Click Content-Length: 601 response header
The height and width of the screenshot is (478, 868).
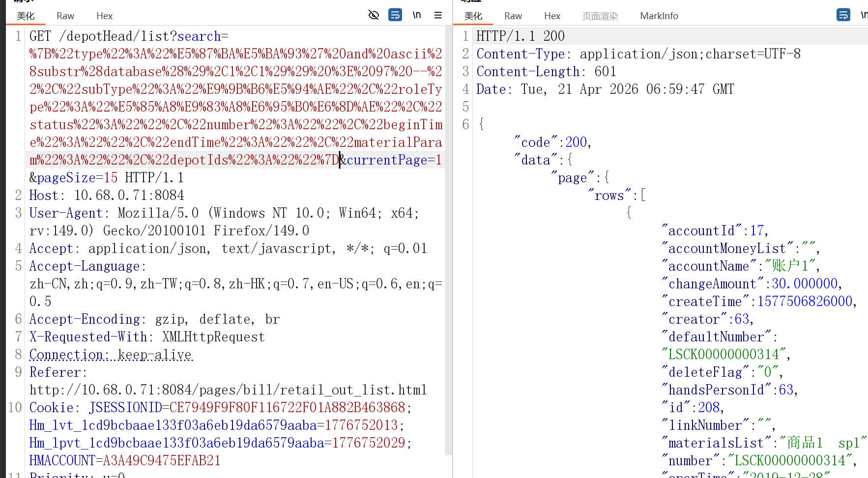click(x=546, y=72)
